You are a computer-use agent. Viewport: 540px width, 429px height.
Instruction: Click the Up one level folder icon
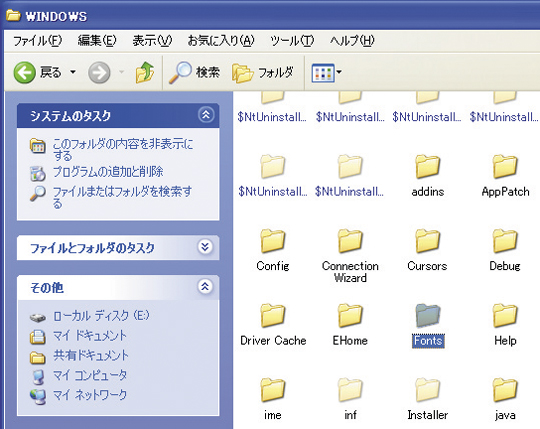click(x=145, y=72)
